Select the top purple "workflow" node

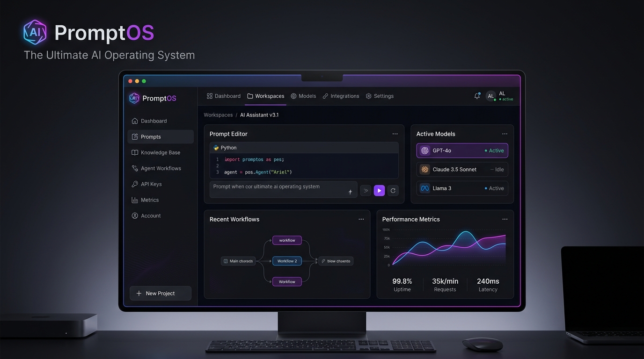[287, 240]
